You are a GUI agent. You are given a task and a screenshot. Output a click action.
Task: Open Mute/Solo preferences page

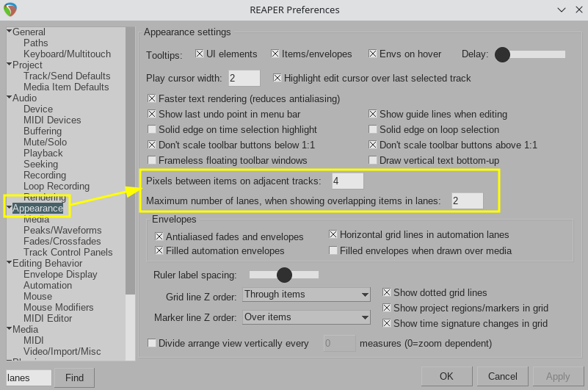[45, 142]
